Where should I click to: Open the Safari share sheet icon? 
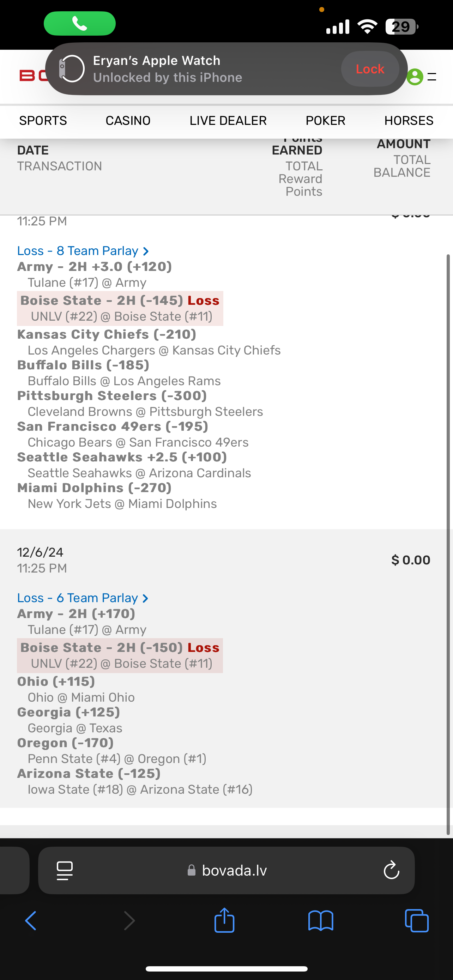pos(224,921)
